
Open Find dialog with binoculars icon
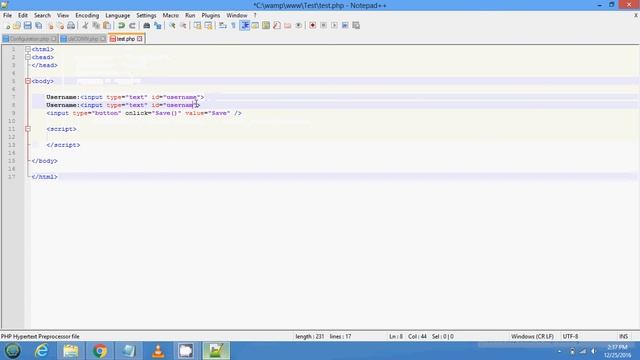[x=147, y=26]
